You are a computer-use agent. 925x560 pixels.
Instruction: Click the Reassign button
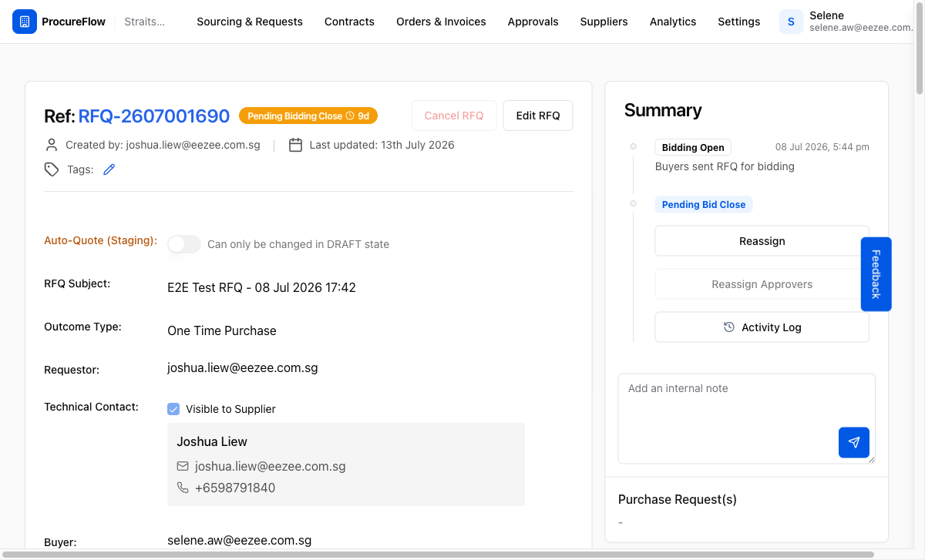click(x=762, y=241)
